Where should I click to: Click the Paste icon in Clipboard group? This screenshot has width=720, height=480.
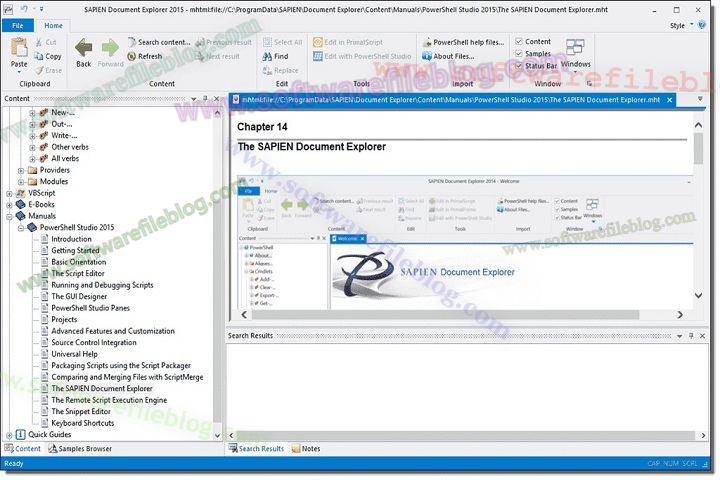[x=19, y=52]
